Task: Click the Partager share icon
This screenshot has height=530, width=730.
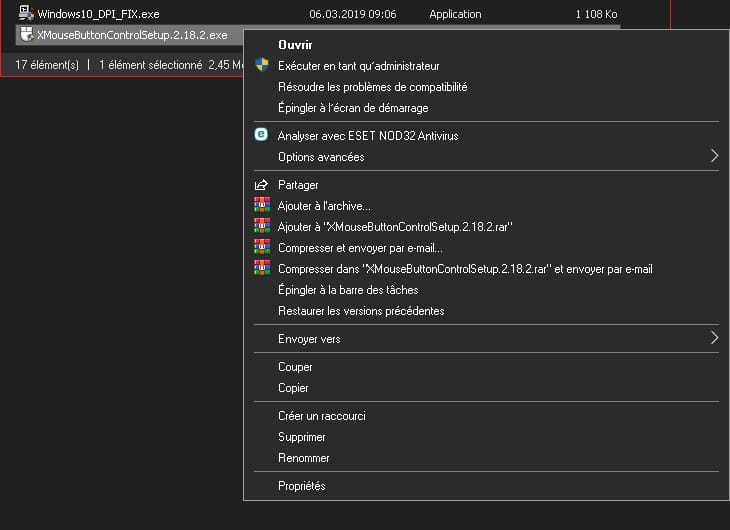Action: [261, 185]
